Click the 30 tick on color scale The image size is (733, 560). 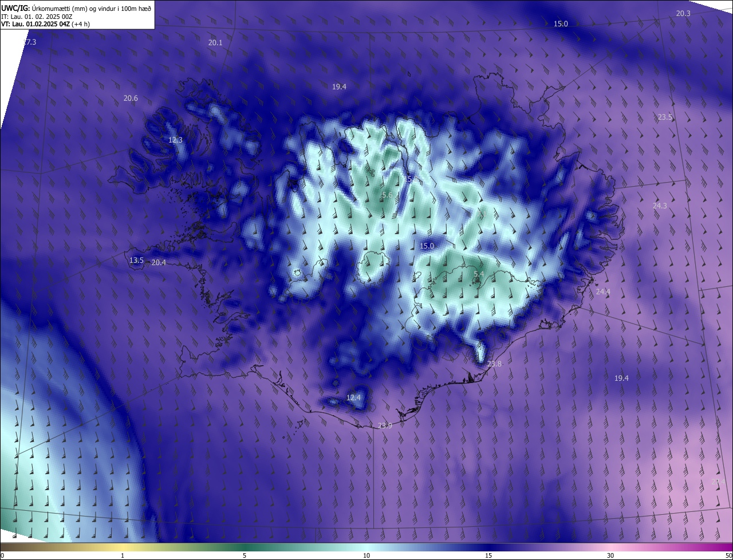(610, 555)
